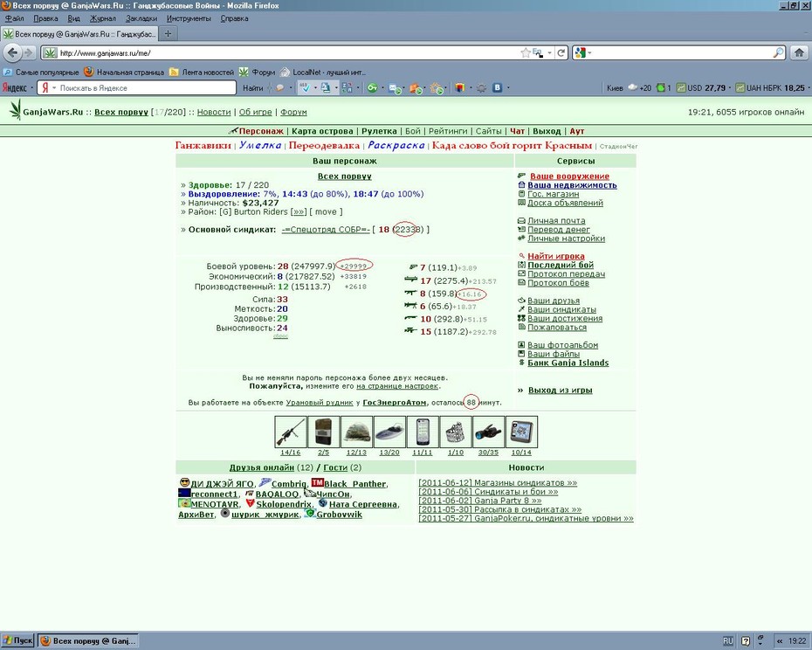Image resolution: width=812 pixels, height=650 pixels.
Task: Click the TM icon beside Black_Panther
Action: (x=318, y=482)
